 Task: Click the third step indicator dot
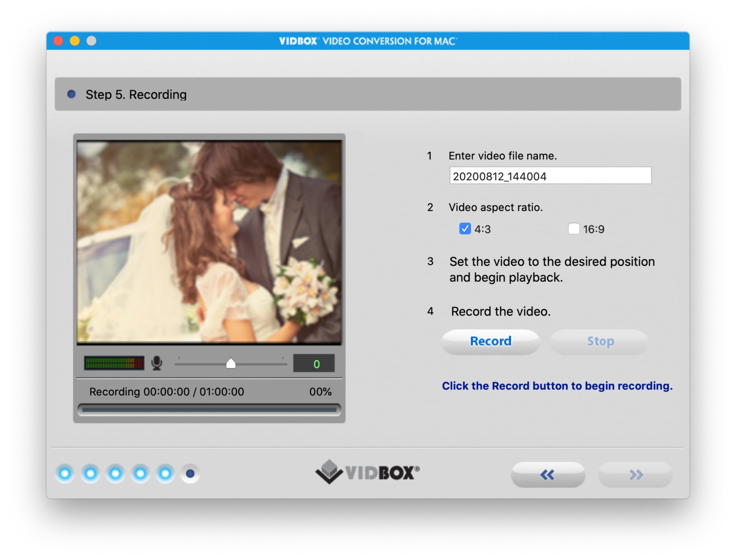click(115, 473)
